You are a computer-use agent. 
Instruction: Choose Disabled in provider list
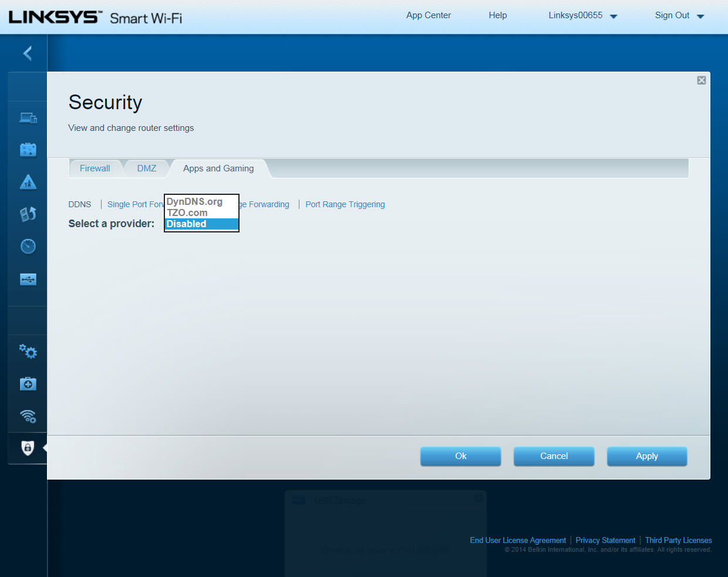click(201, 224)
